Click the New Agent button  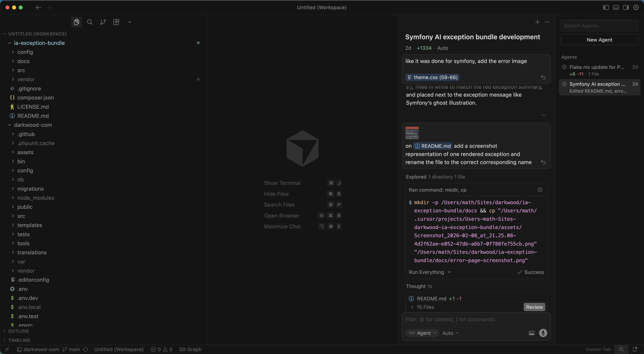point(599,40)
